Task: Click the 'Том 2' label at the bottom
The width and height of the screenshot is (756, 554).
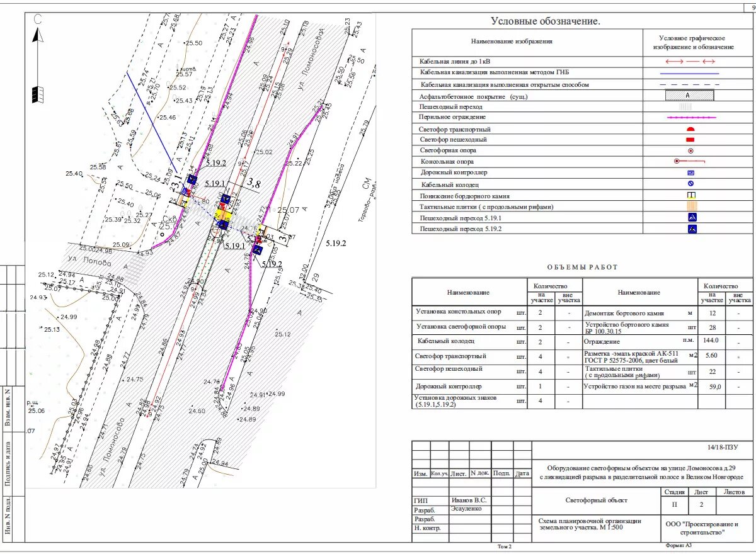Action: (505, 546)
